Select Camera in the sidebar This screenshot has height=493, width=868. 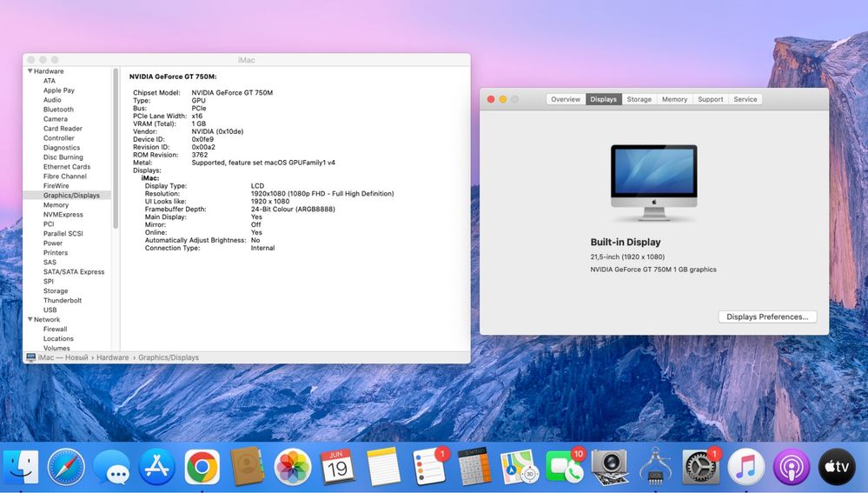point(56,118)
